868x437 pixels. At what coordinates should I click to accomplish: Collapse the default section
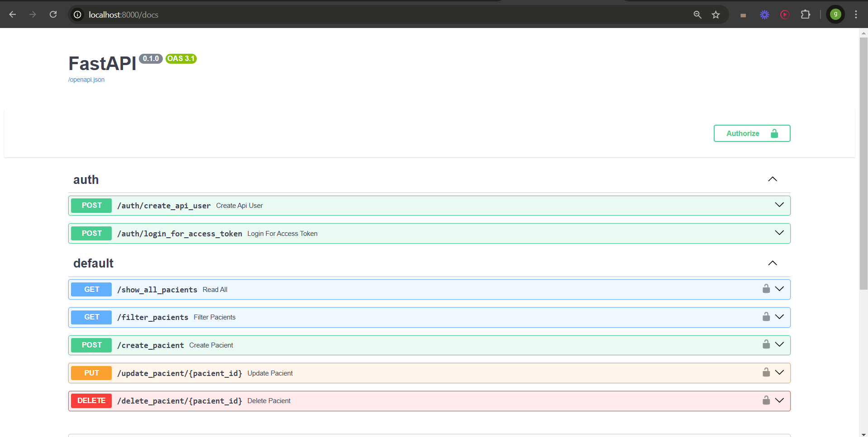772,263
